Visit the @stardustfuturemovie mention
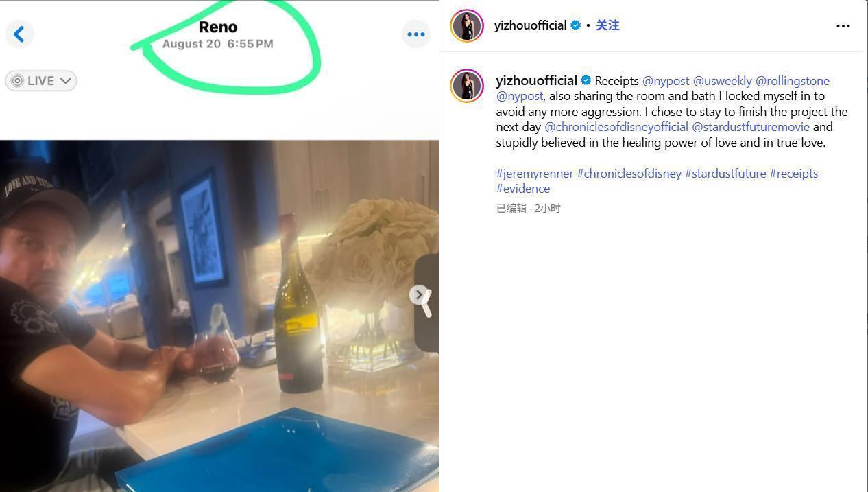Screen dimensions: 868x492 pos(750,127)
